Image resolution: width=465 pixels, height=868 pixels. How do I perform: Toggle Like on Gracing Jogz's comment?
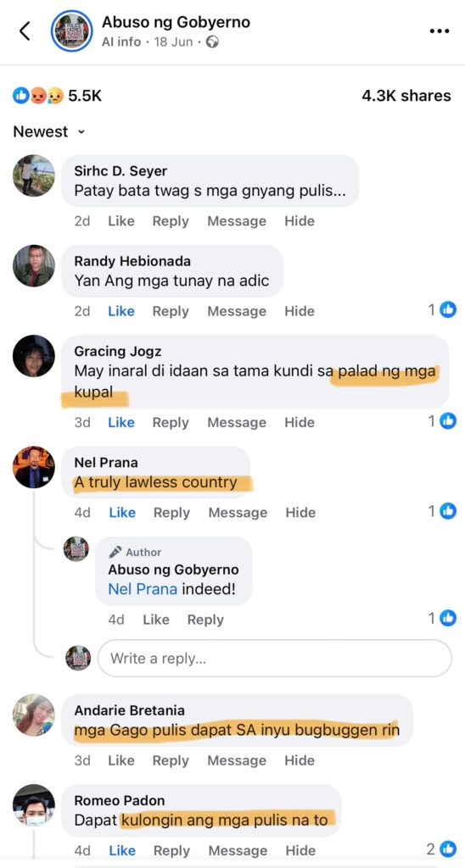[x=120, y=422]
